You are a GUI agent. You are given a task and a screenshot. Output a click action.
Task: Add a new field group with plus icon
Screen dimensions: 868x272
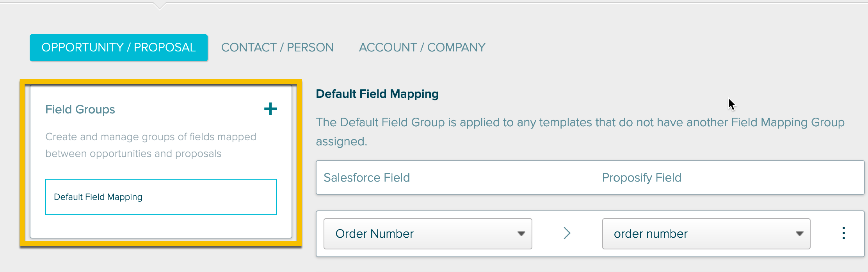click(270, 109)
